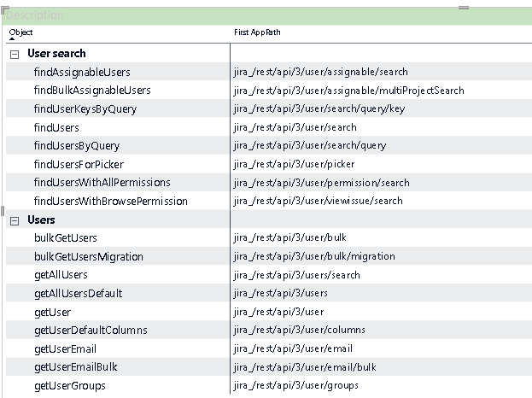Select the findUsers object
The width and height of the screenshot is (532, 398).
tap(56, 127)
